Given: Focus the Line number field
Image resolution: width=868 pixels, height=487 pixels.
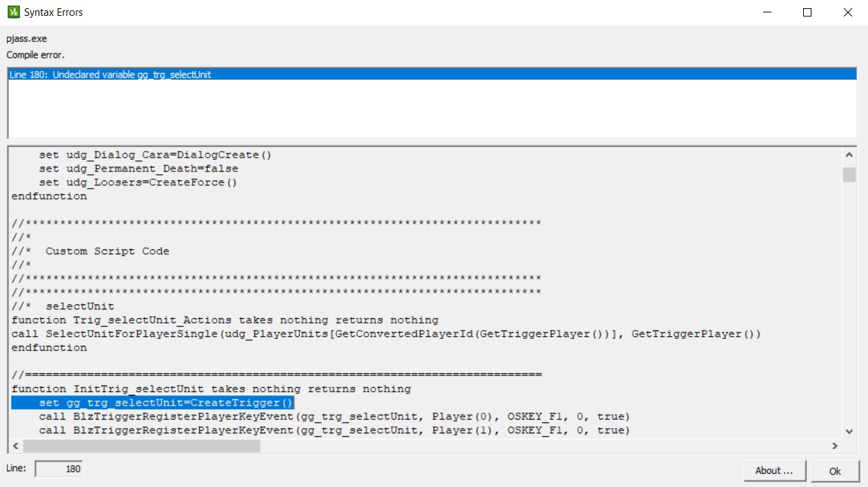Looking at the screenshot, I should click(59, 469).
